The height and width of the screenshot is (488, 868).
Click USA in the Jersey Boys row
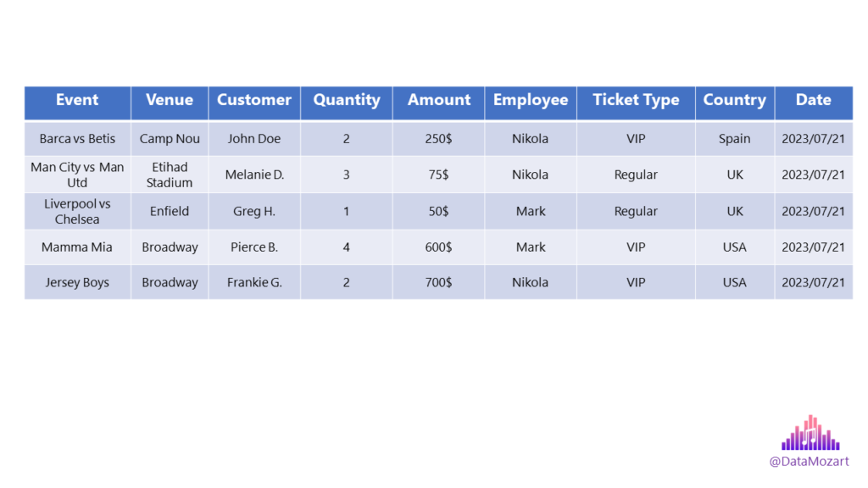735,282
